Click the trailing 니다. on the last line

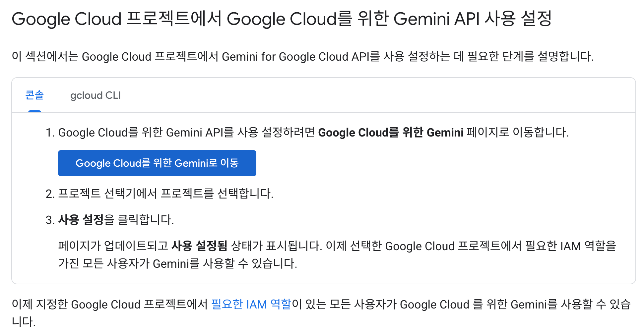click(x=24, y=321)
